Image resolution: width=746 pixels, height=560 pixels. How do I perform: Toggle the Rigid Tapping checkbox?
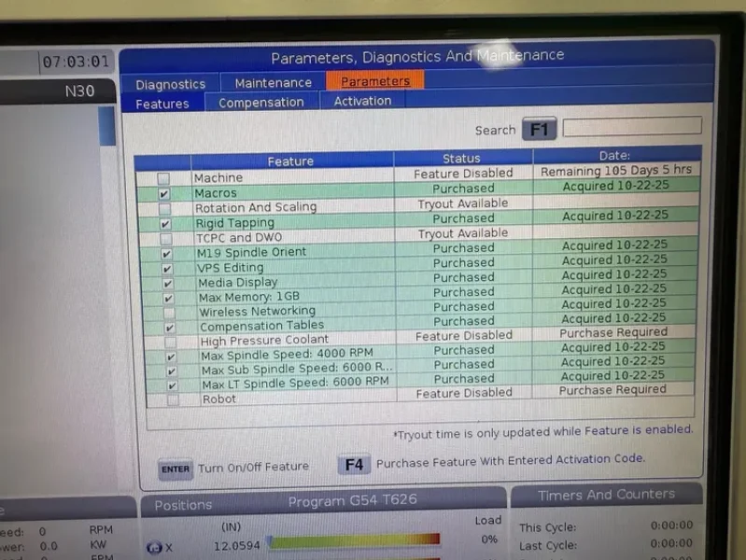click(x=165, y=224)
